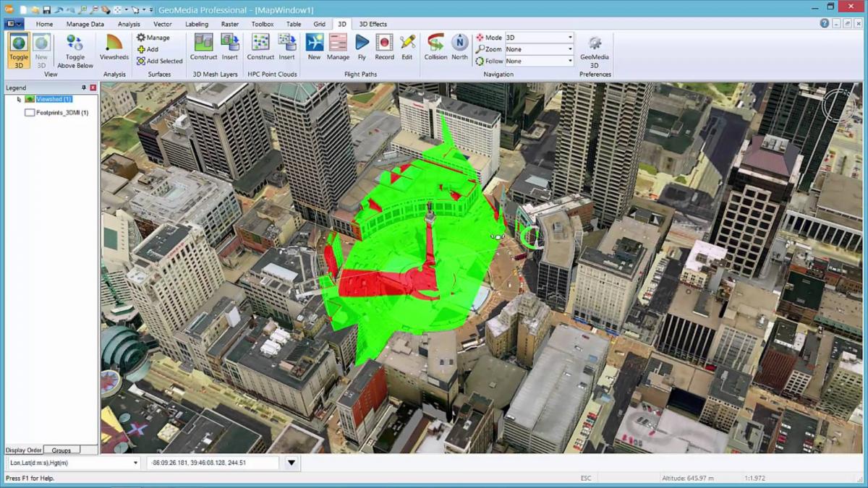Open the Raster ribbon tab
868x488 pixels.
tap(230, 24)
